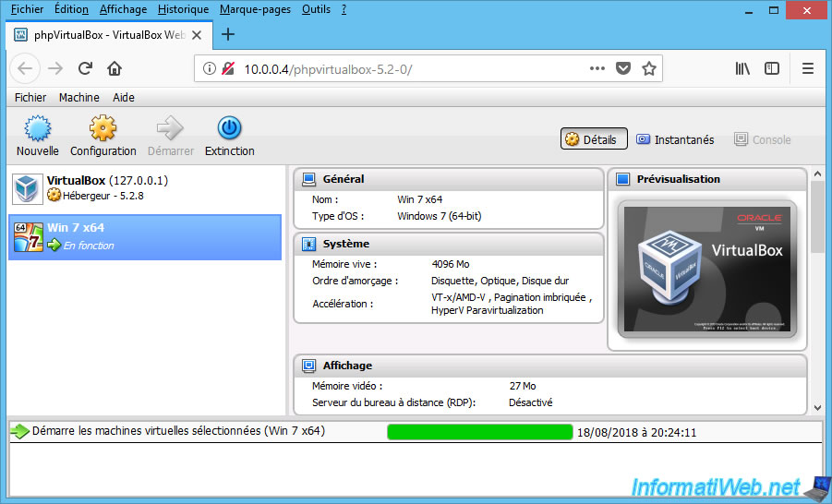The width and height of the screenshot is (832, 504).
Task: Click the task status arrow icon
Action: coord(20,431)
